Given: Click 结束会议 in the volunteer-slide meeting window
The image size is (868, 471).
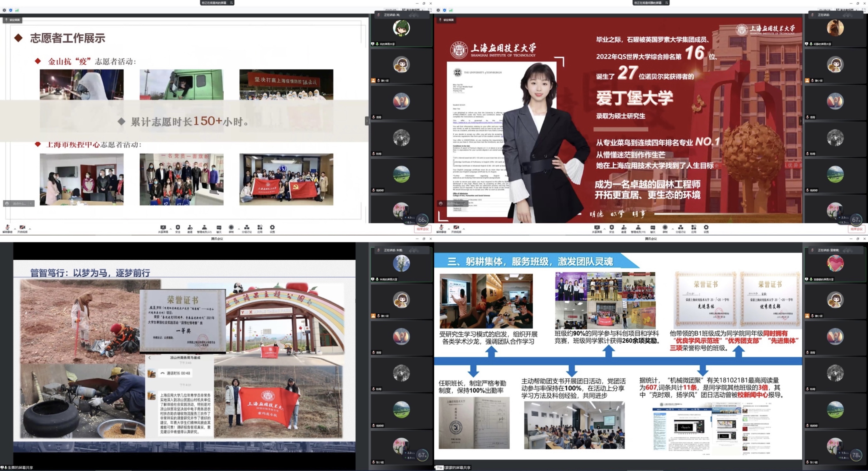Looking at the screenshot, I should (422, 229).
